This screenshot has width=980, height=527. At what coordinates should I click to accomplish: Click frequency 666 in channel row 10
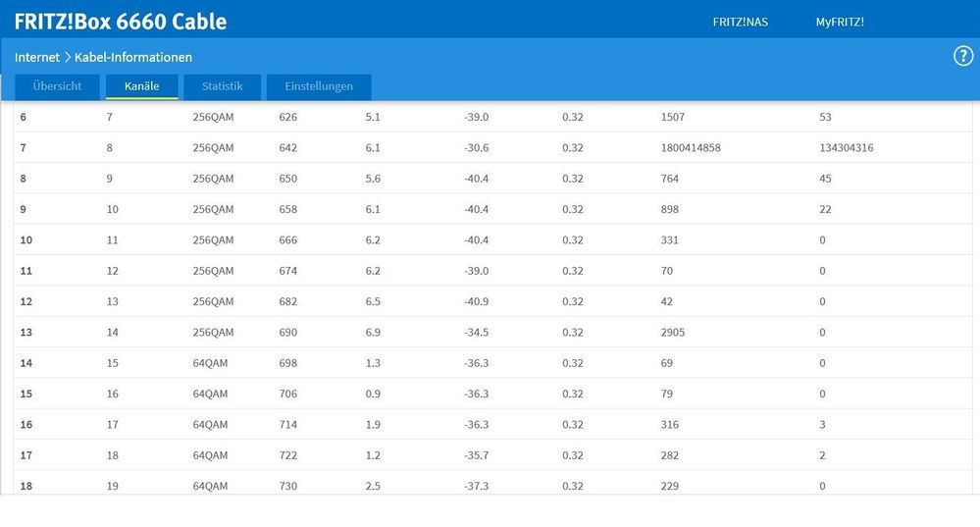288,240
